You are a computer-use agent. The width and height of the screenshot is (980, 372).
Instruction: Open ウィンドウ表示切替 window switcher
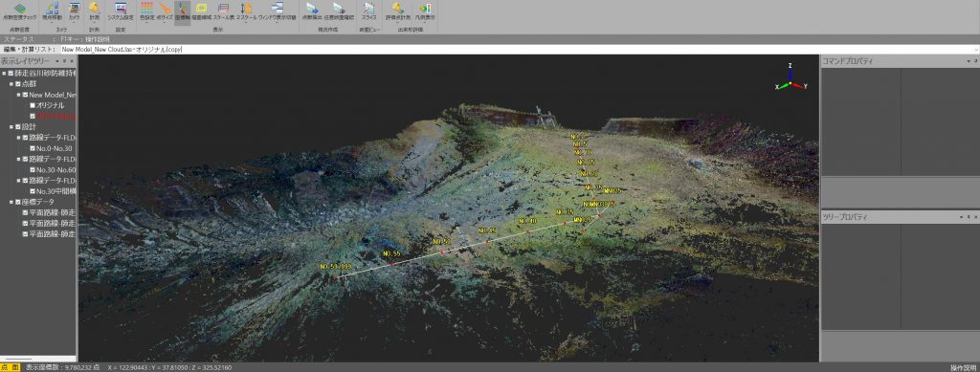click(277, 11)
